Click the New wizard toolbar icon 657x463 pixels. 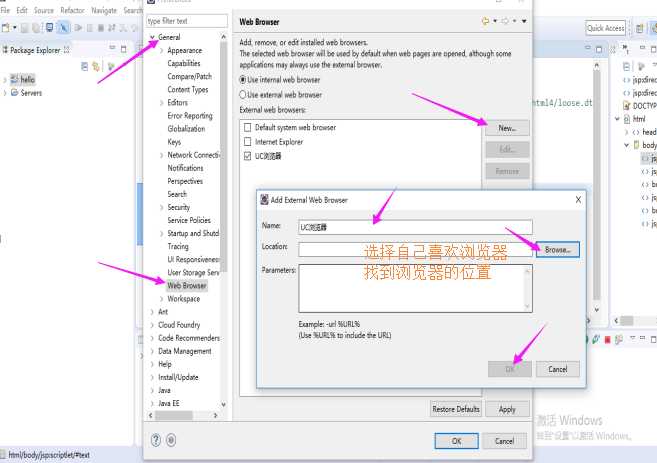tap(5, 28)
